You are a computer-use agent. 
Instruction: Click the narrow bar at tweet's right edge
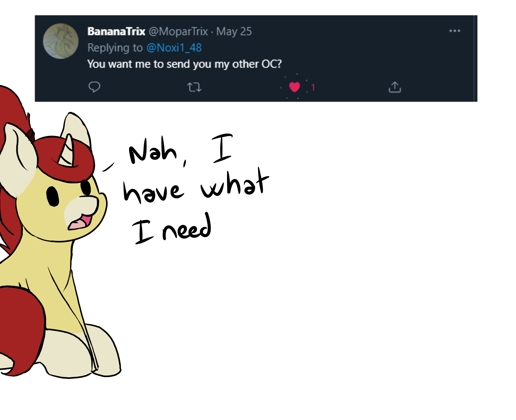pos(476,58)
